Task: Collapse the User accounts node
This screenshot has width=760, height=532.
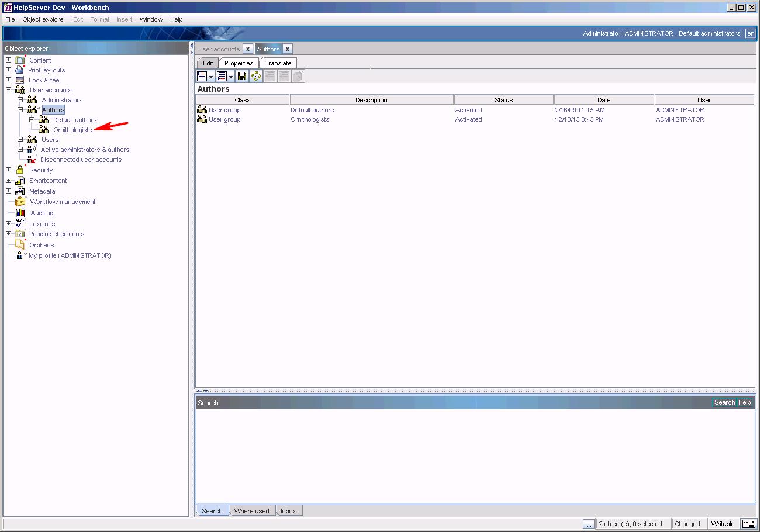Action: [x=8, y=90]
